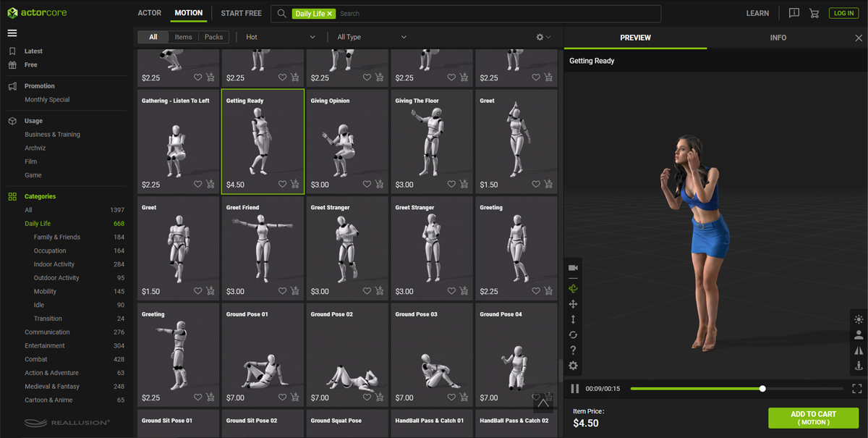Open the shopping cart icon in header

point(814,13)
